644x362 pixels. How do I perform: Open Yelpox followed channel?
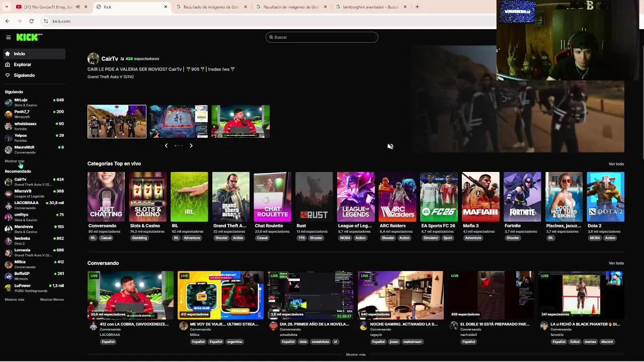(x=34, y=138)
